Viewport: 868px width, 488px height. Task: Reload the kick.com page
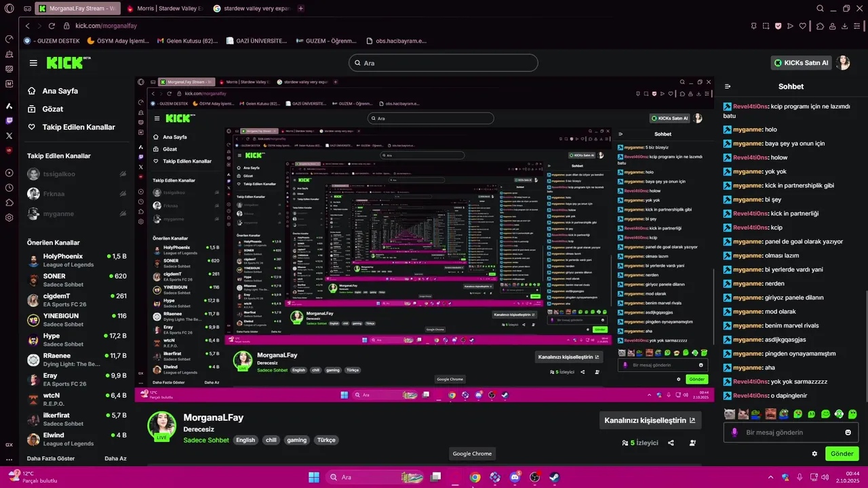tap(52, 26)
